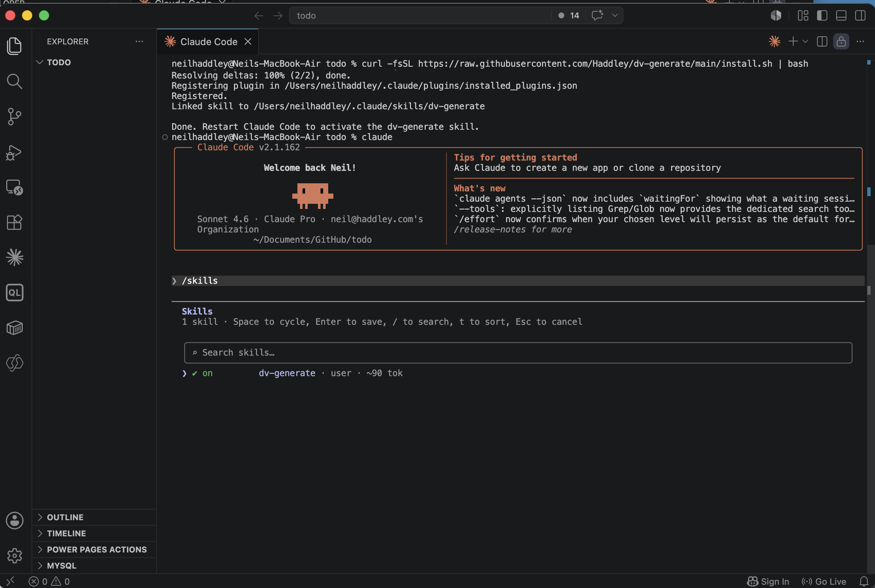Click Sign In in the status bar
Viewport: 875px width, 588px height.
pyautogui.click(x=768, y=581)
